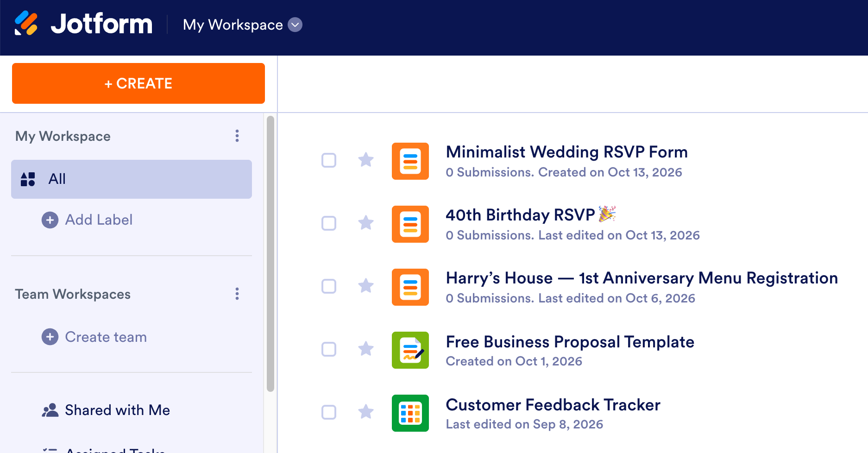Open Free Business Proposal Template title
868x453 pixels.
[x=570, y=342]
